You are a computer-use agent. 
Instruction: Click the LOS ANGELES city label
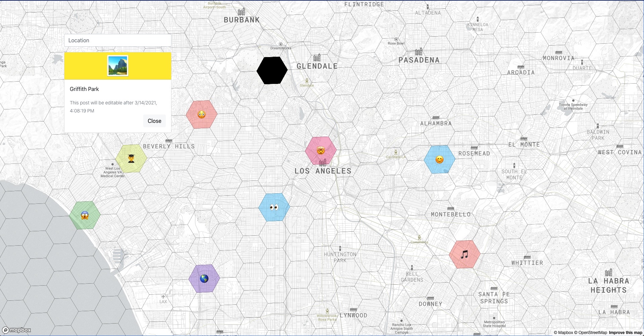pyautogui.click(x=323, y=171)
